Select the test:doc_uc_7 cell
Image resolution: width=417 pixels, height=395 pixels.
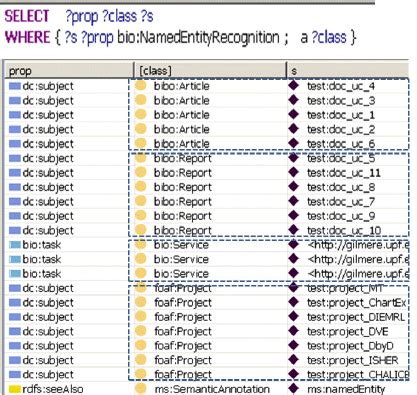(341, 202)
